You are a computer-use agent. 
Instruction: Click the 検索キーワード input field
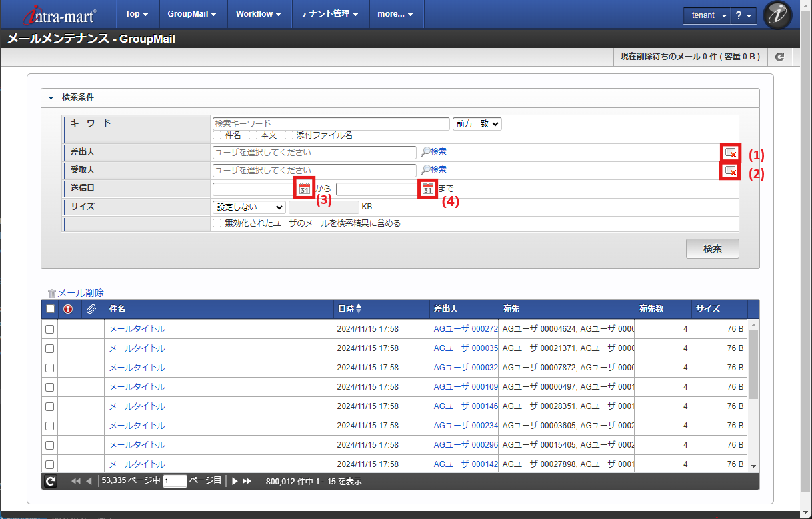tap(331, 124)
